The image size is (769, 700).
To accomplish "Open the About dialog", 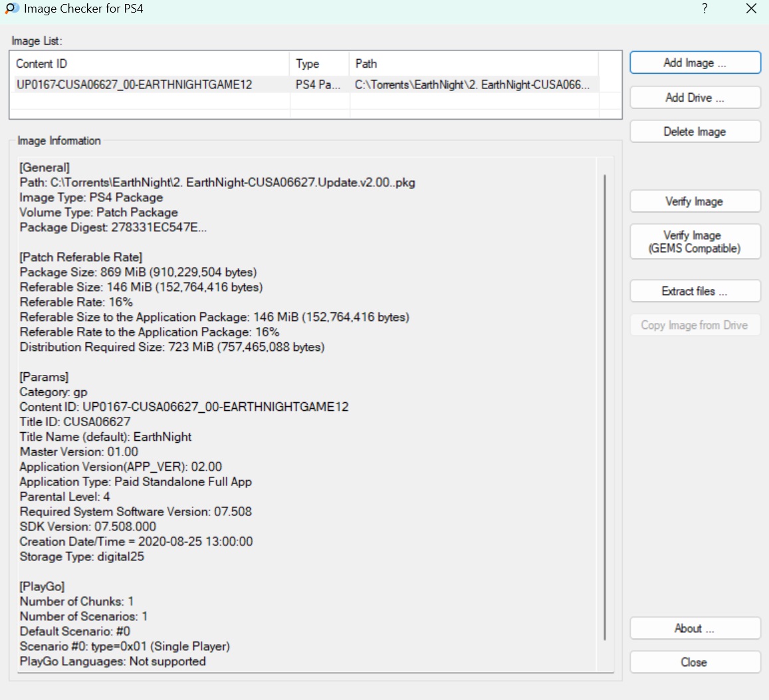I will click(x=695, y=628).
